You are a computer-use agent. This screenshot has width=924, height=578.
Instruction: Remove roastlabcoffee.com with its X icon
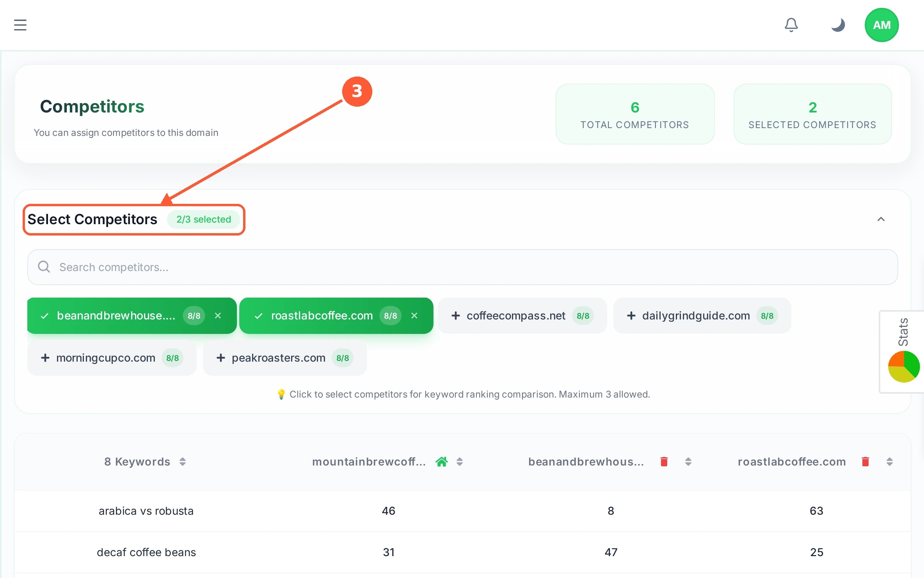click(x=414, y=316)
